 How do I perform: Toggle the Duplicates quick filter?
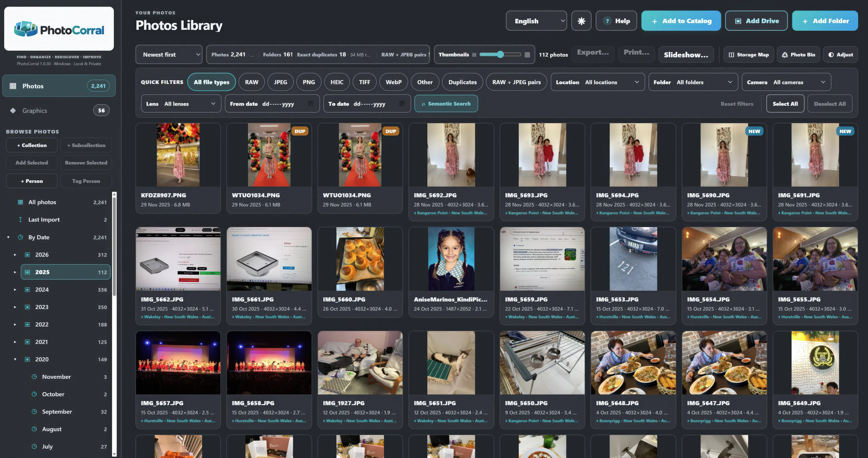point(462,82)
